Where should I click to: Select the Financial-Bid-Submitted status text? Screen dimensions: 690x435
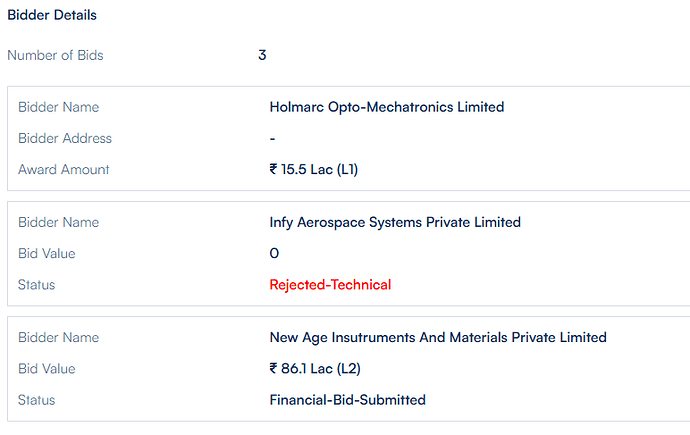pyautogui.click(x=348, y=400)
